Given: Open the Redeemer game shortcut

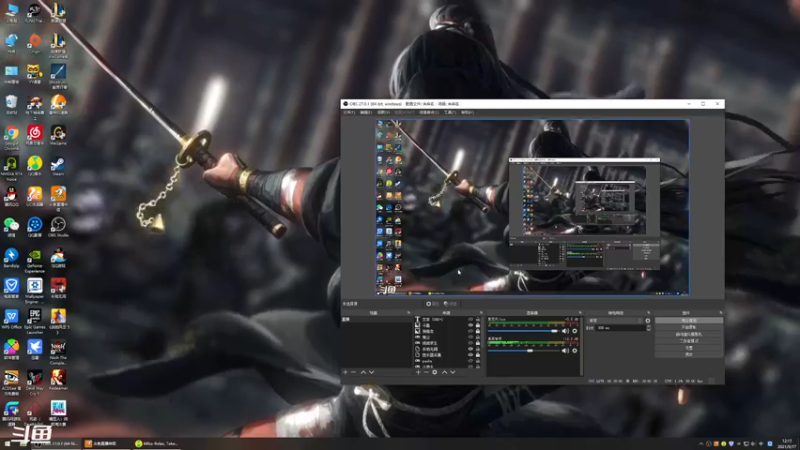Looking at the screenshot, I should click(x=58, y=381).
